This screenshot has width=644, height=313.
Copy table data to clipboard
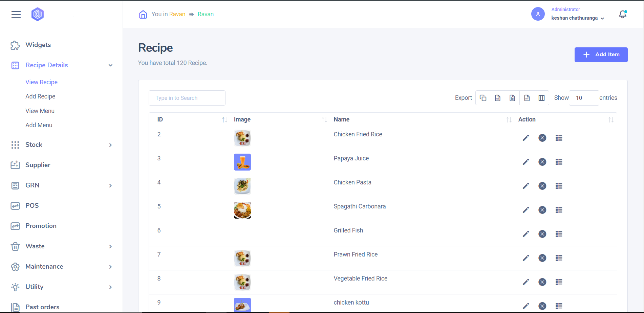click(483, 98)
